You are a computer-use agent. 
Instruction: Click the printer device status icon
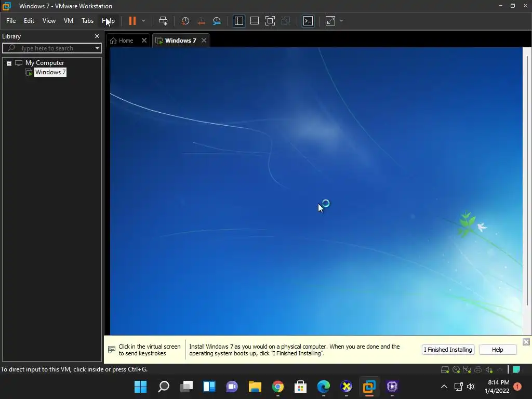(478, 370)
